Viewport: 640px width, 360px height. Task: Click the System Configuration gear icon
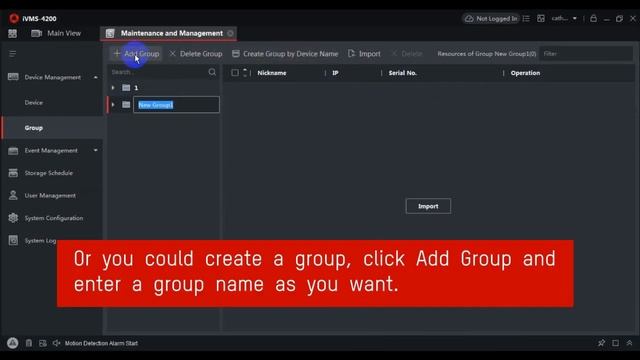[x=13, y=218]
